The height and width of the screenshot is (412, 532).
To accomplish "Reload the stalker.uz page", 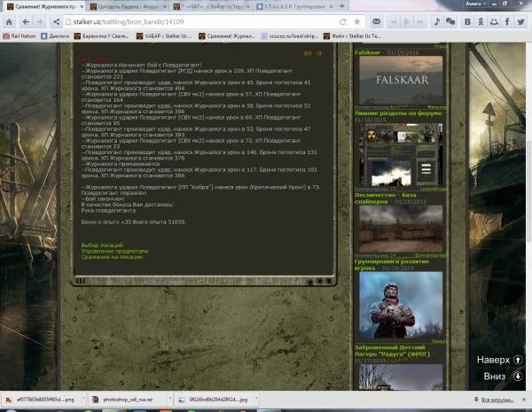I will (x=343, y=22).
